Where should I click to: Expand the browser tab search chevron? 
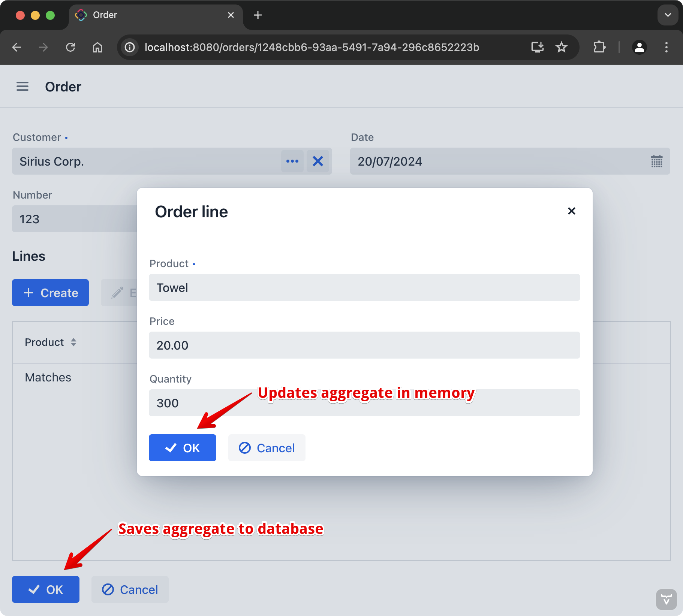click(668, 15)
